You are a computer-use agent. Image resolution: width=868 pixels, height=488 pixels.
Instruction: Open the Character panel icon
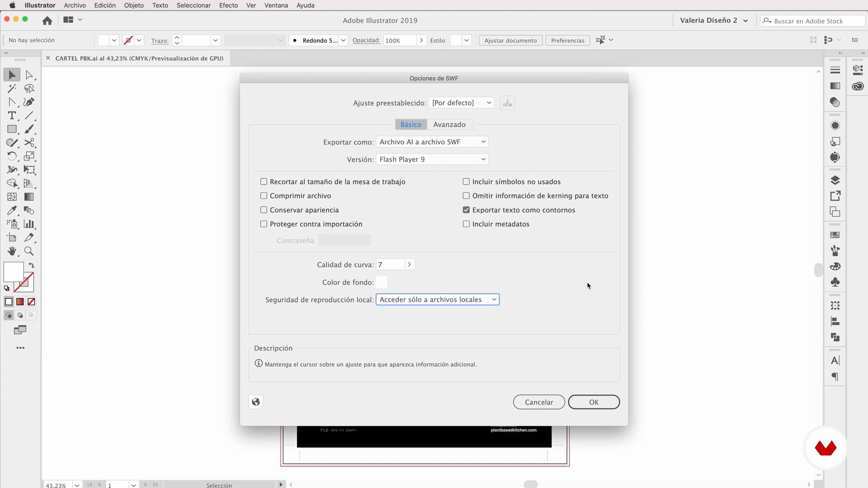(x=835, y=361)
